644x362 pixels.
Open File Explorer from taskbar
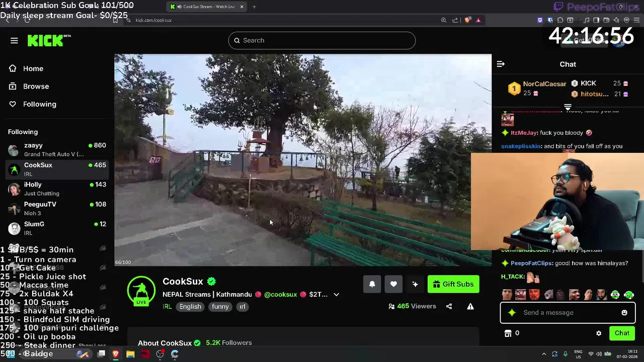pos(130,354)
